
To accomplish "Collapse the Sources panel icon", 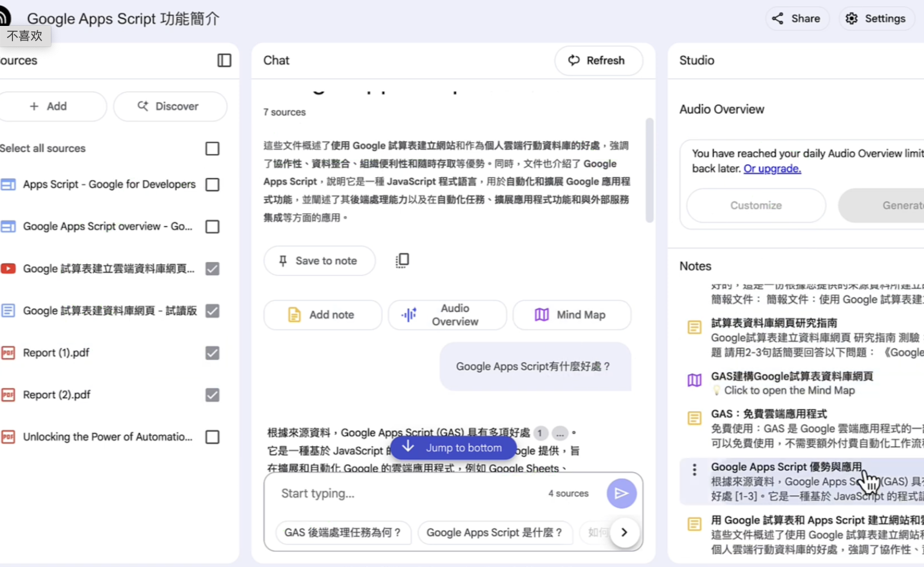I will tap(224, 60).
